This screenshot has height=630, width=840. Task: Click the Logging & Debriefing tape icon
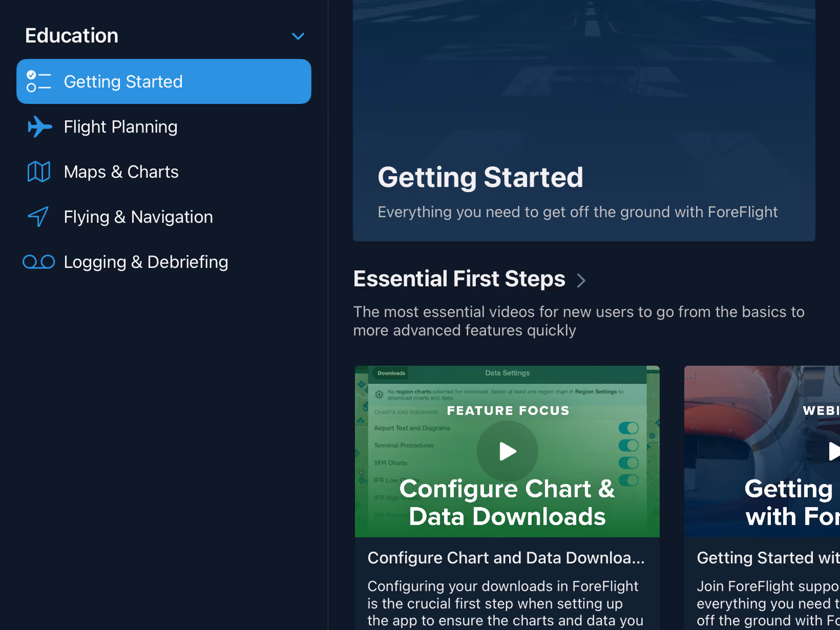click(x=39, y=262)
